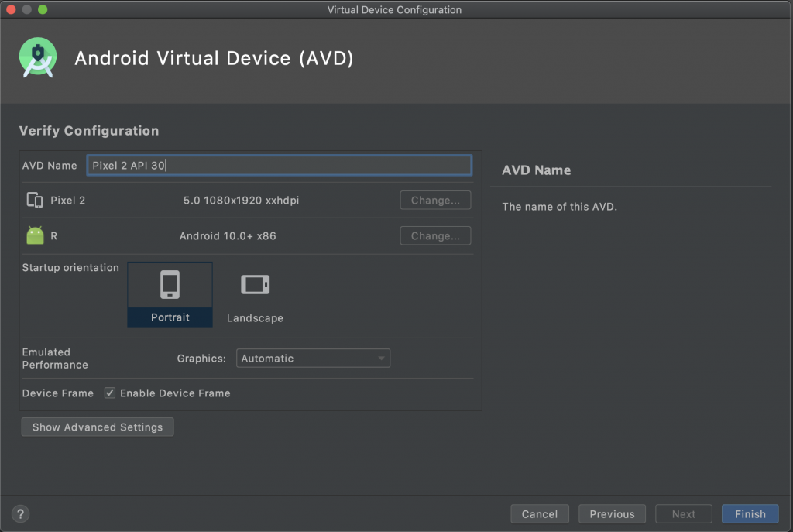Image resolution: width=793 pixels, height=532 pixels.
Task: Click inside the AVD Name field
Action: coord(279,166)
